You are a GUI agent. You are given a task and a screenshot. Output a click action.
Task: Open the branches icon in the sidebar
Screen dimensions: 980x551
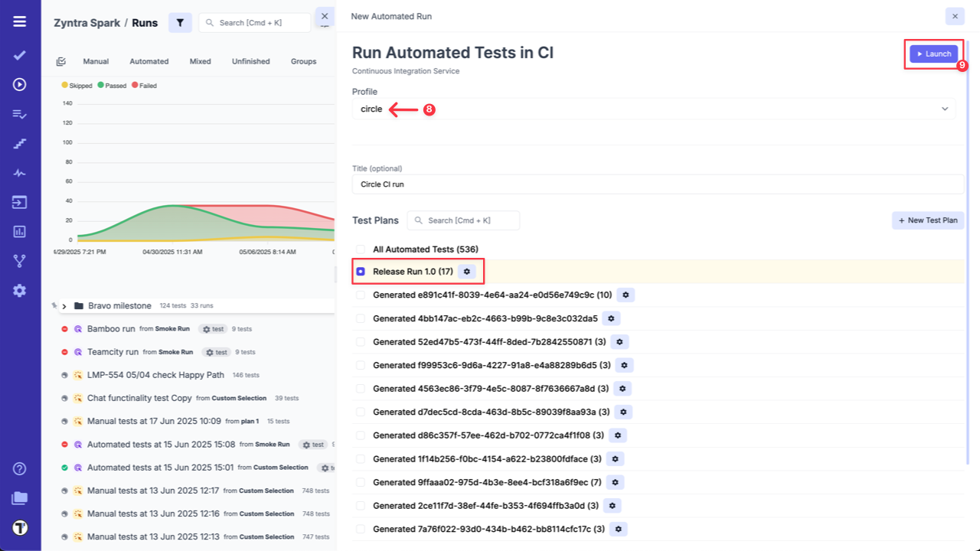(x=19, y=260)
